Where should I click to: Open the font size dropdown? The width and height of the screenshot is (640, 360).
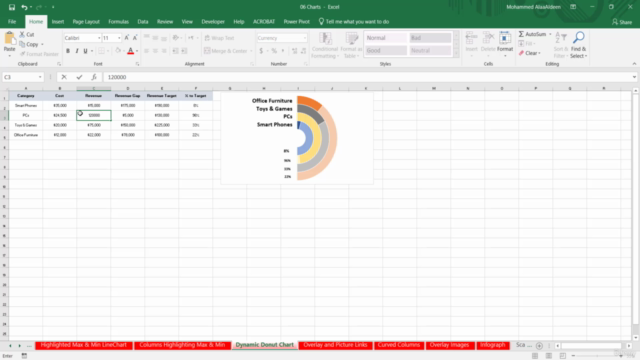click(119, 38)
